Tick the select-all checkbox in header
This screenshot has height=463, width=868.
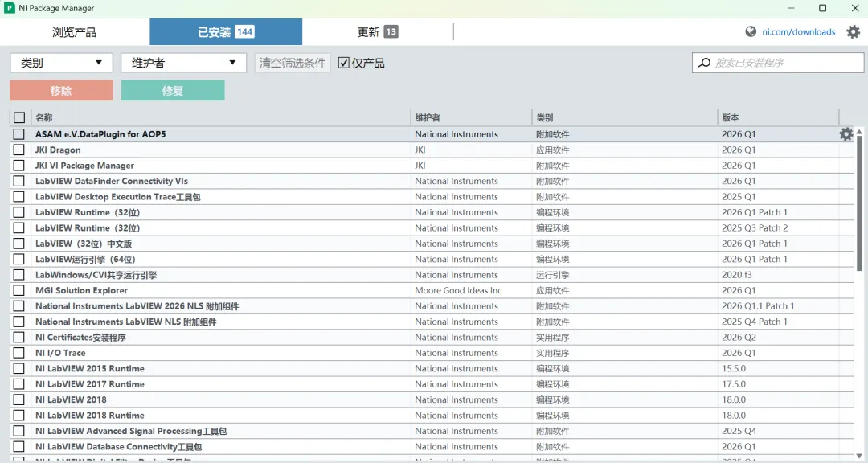(x=19, y=117)
